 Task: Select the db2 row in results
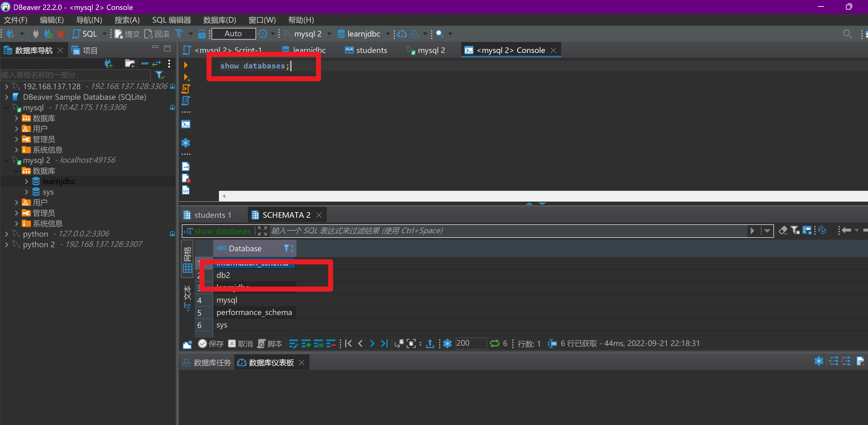click(254, 275)
